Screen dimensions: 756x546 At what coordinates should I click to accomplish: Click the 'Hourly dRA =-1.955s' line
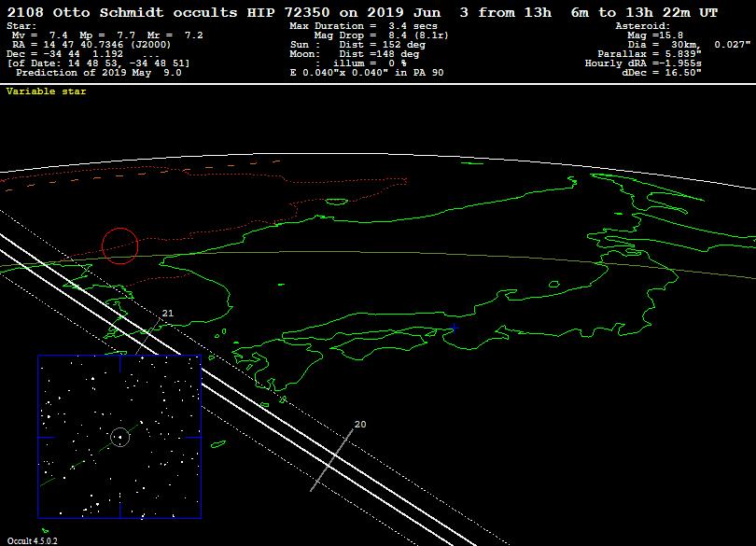click(643, 63)
